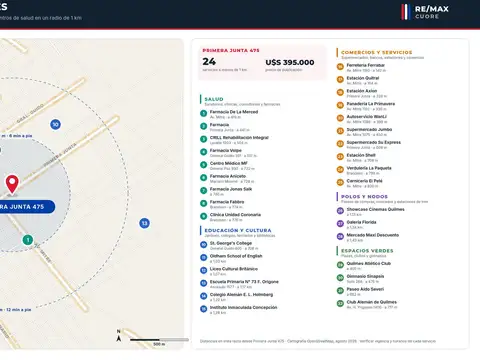Click number badge beside Club Alemán de Quilmes
Viewport: 480px width, 360px height.
point(340,303)
